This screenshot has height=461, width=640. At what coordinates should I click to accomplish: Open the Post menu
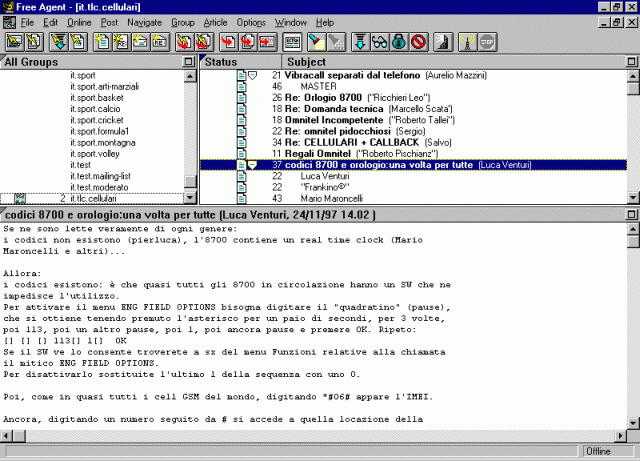(x=109, y=22)
